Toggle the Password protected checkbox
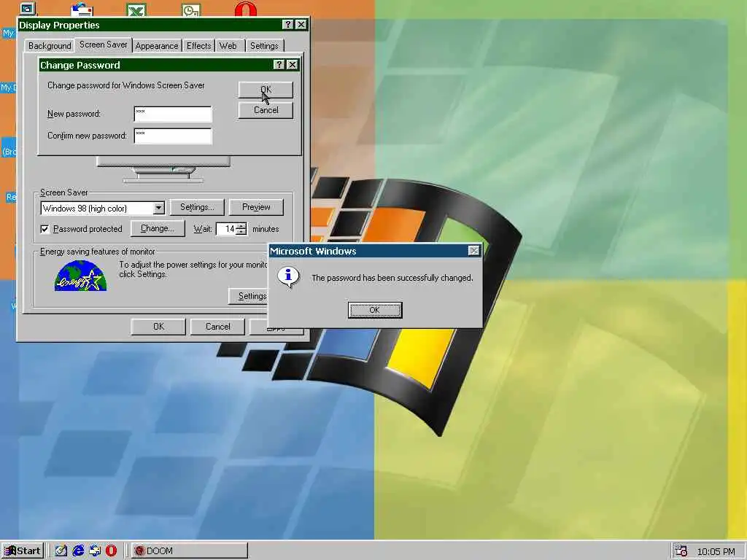This screenshot has height=560, width=747. click(44, 229)
